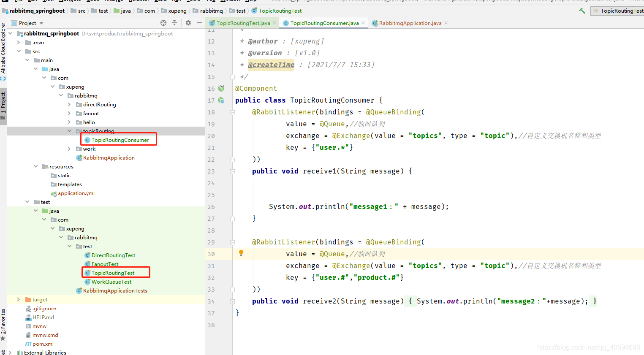Screen dimensions: 644x355
Task: Click the collapse all icon in Project panel
Action: pos(174,23)
